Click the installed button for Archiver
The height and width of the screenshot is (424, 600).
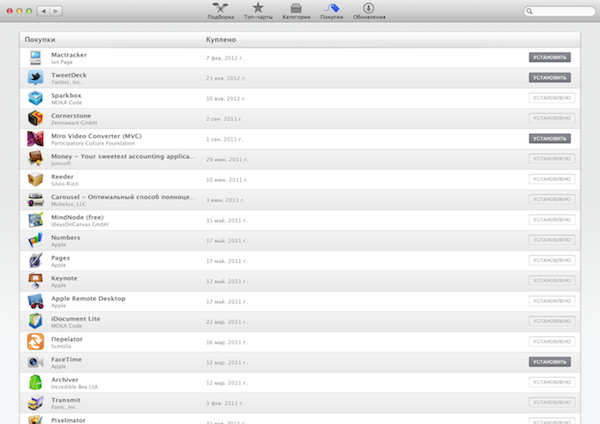pos(552,382)
